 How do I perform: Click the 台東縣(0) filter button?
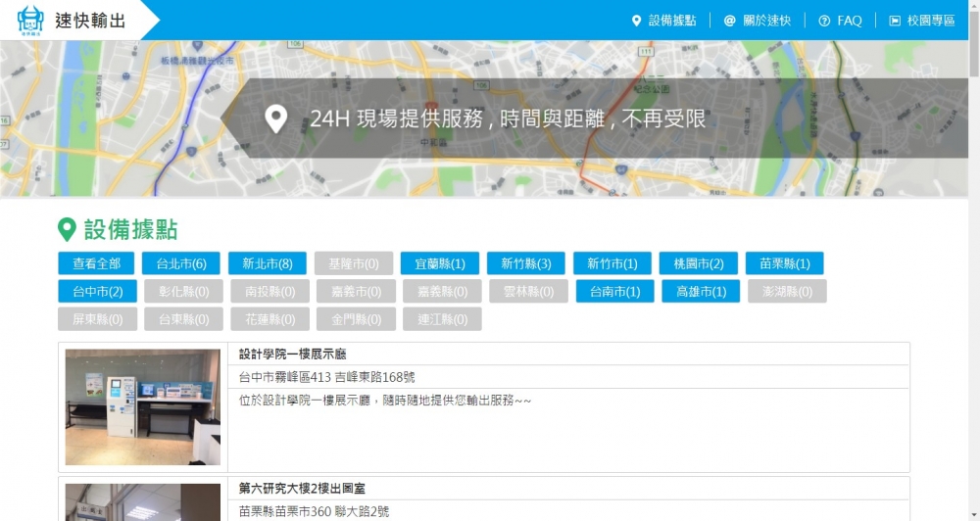coord(184,319)
